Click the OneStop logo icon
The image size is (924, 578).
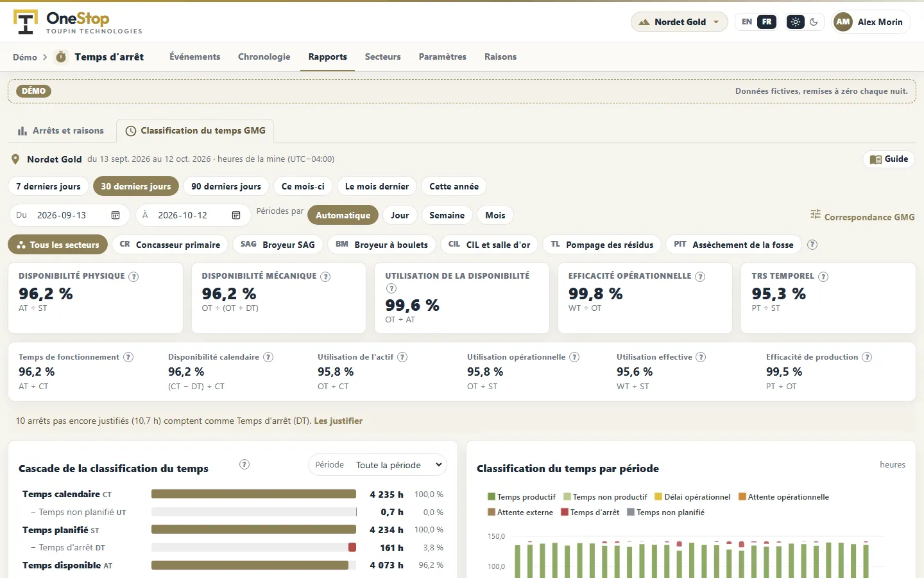coord(26,22)
